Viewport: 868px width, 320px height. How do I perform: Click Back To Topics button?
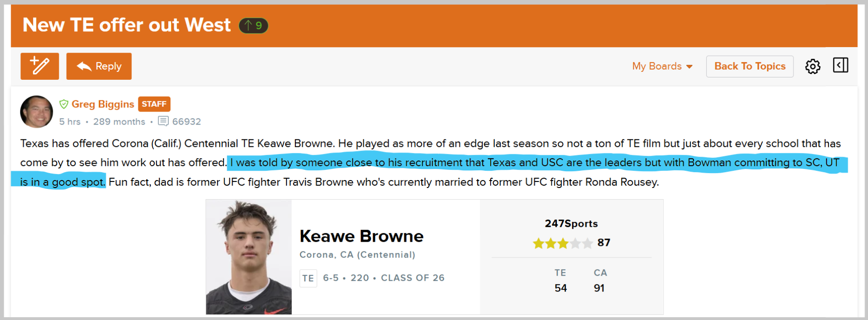[x=750, y=66]
